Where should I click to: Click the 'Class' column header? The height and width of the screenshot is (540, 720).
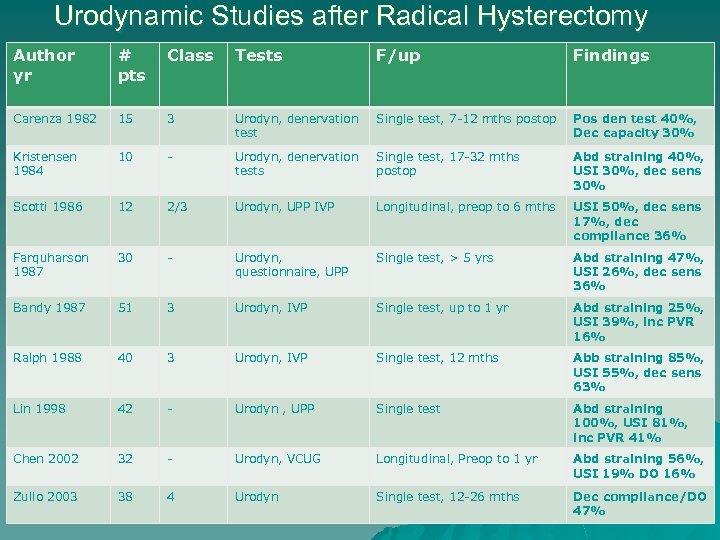click(193, 74)
